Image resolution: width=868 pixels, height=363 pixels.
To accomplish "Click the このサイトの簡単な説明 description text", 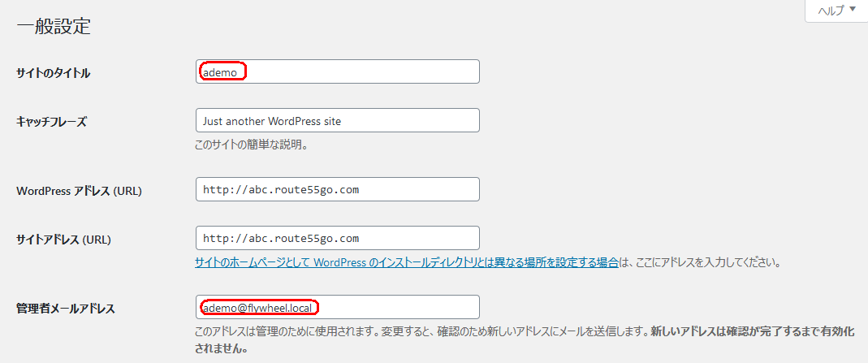I will click(252, 145).
